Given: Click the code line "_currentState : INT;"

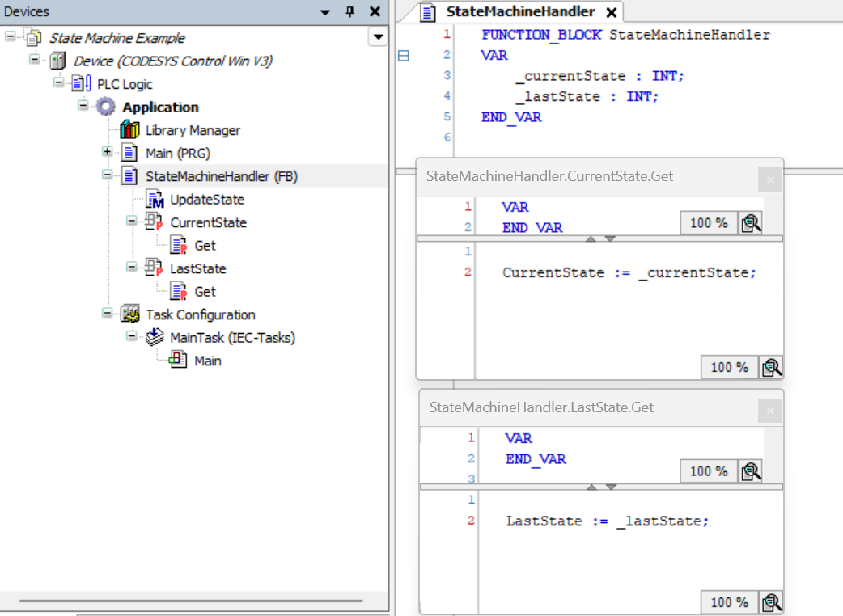Looking at the screenshot, I should (599, 76).
